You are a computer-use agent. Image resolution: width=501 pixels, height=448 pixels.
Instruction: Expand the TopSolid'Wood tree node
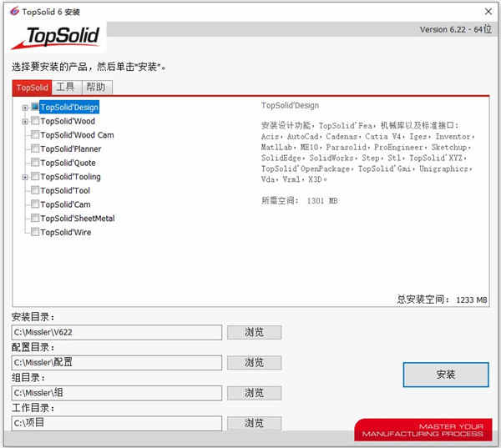point(25,121)
